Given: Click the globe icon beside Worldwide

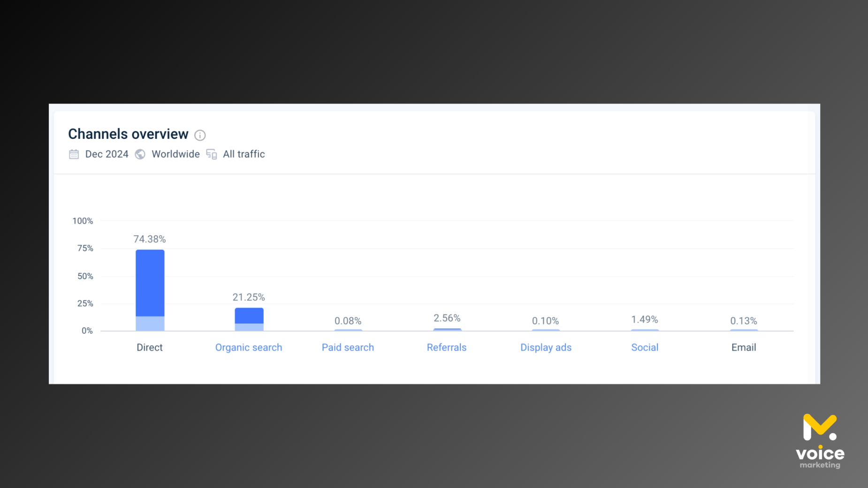Looking at the screenshot, I should pyautogui.click(x=140, y=154).
